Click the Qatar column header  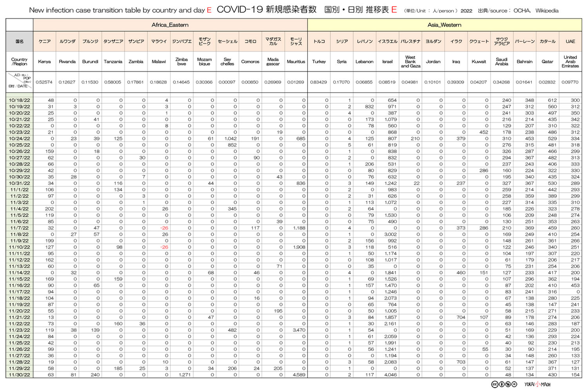(x=547, y=62)
